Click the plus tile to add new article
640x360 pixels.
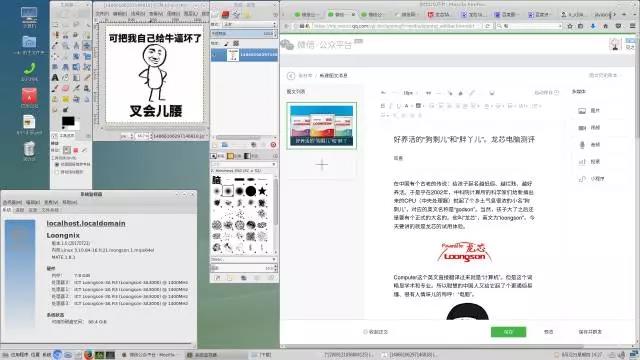pyautogui.click(x=322, y=164)
